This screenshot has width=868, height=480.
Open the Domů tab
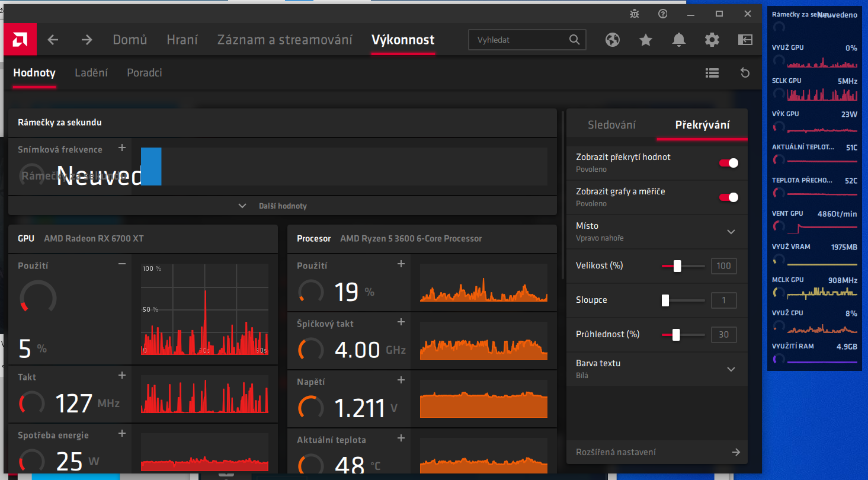pos(130,40)
